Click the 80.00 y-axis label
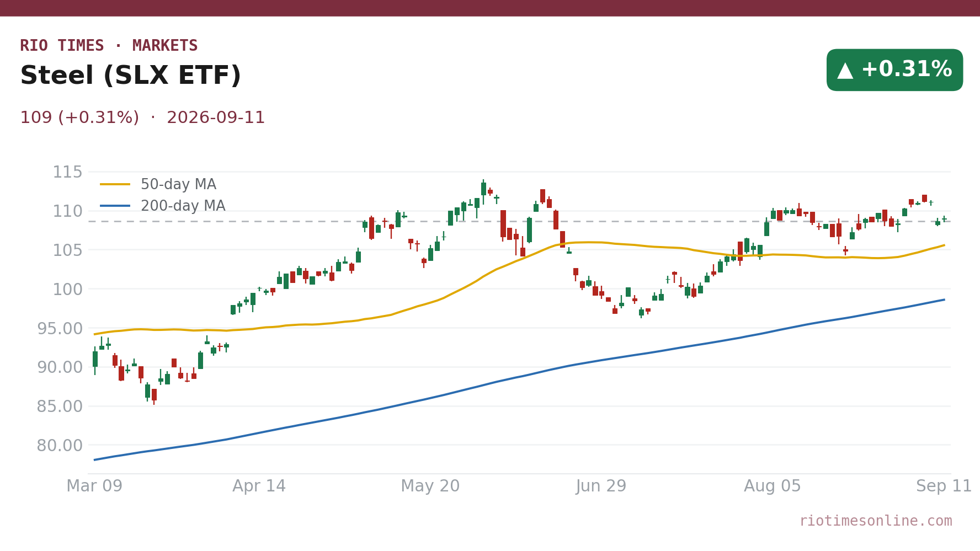Viewport: 980px width, 551px height. tap(60, 446)
